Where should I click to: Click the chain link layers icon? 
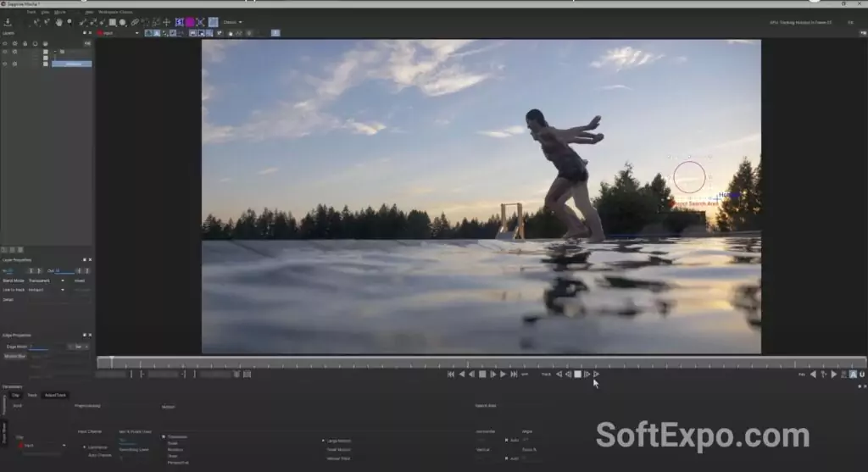(135, 22)
